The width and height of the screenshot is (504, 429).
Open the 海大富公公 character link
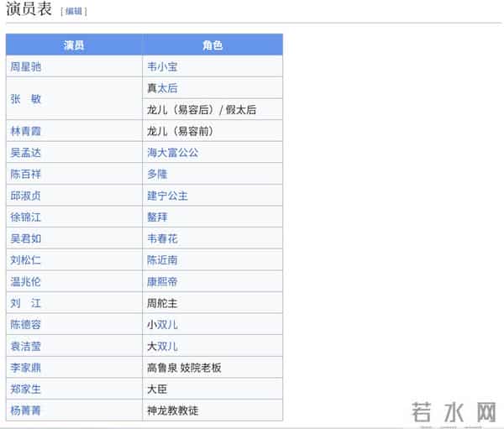[x=173, y=153]
